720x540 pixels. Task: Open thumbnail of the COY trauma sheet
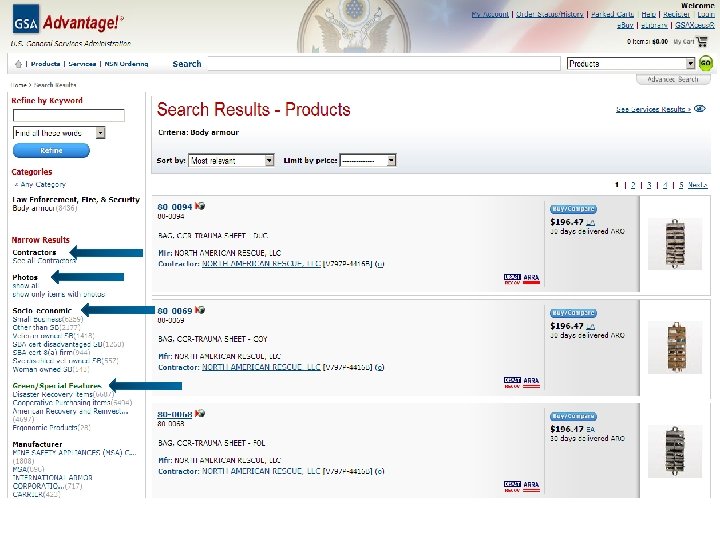point(675,348)
